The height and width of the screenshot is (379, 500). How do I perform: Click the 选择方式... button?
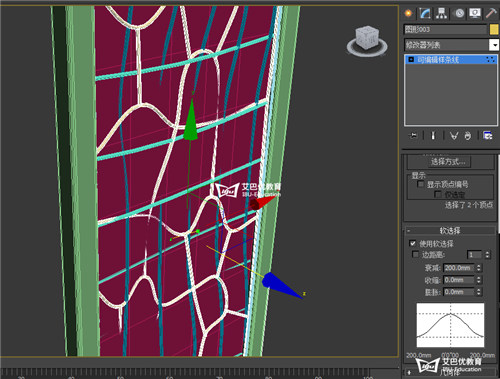(x=448, y=162)
